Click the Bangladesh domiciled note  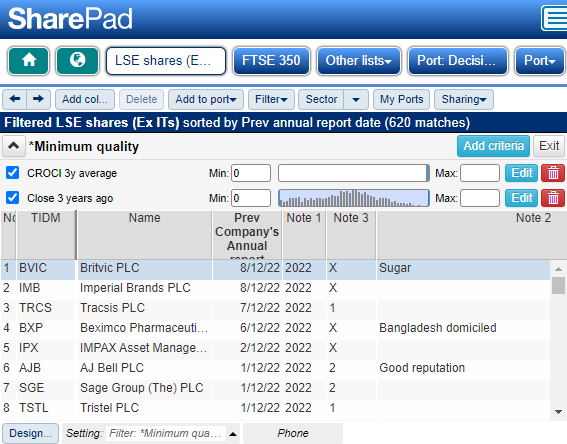click(x=438, y=328)
